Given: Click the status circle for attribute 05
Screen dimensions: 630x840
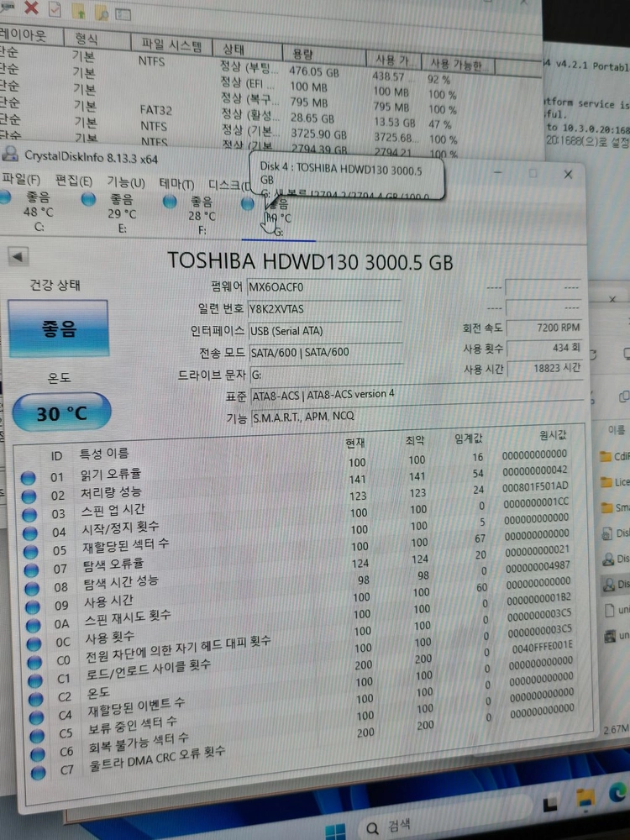Looking at the screenshot, I should click(30, 551).
